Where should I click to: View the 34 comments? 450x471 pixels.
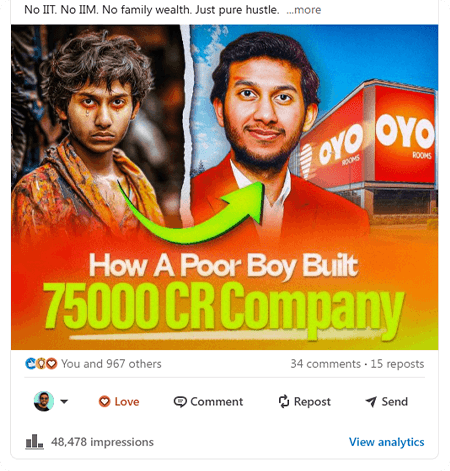[x=325, y=364]
